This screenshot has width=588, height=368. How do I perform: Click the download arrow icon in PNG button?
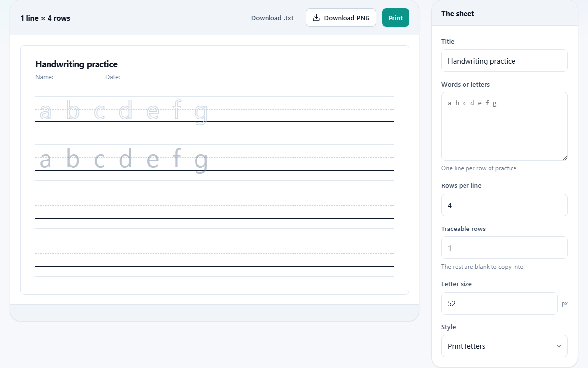317,18
